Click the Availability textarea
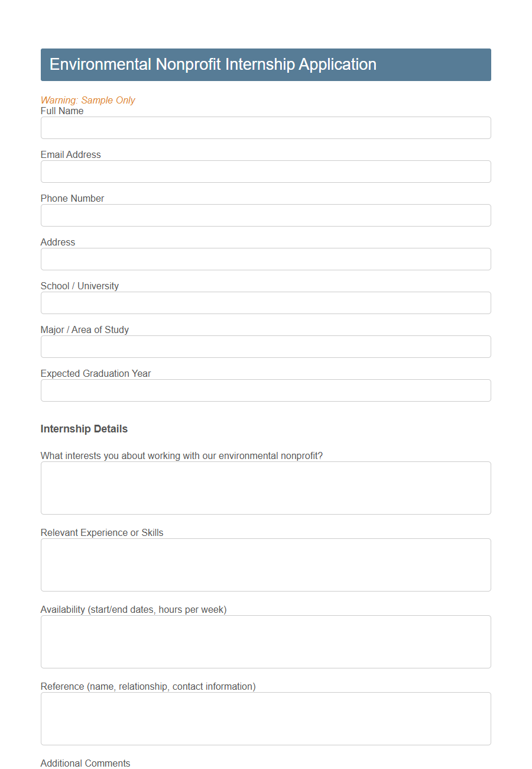Image resolution: width=532 pixels, height=769 pixels. [265, 641]
